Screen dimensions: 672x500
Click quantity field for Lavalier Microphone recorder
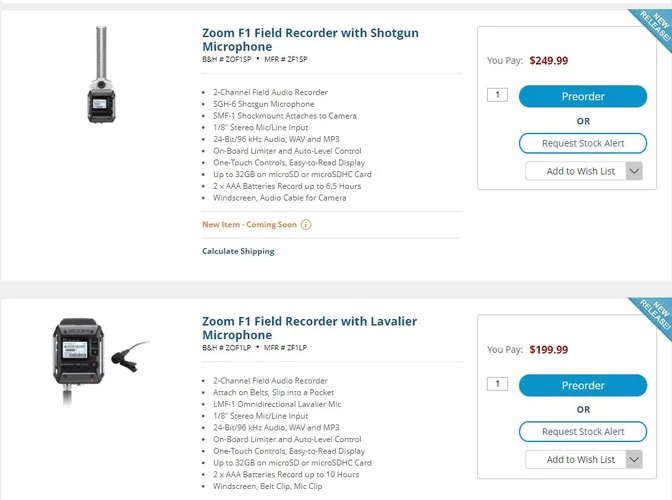tap(497, 384)
